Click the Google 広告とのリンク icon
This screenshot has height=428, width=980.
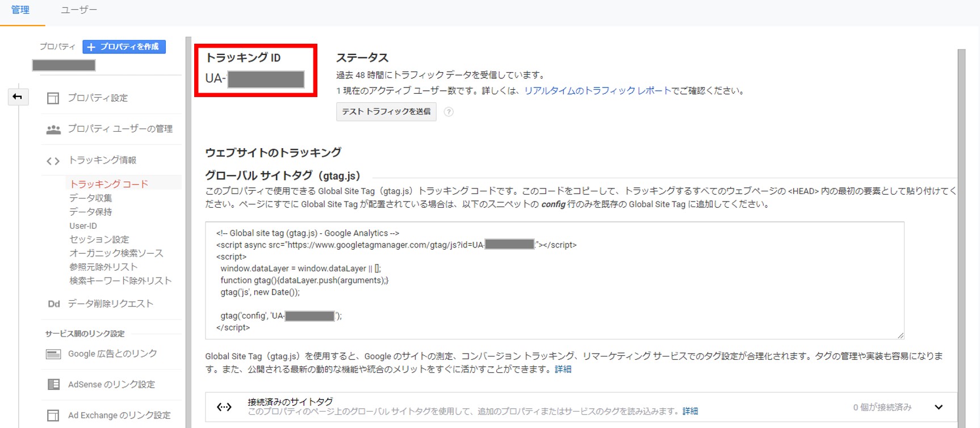[x=53, y=354]
